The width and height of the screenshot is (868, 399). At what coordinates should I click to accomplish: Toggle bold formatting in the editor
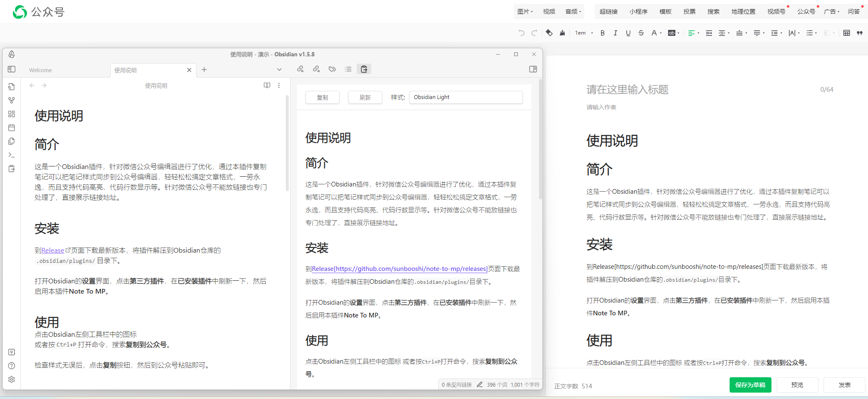602,33
